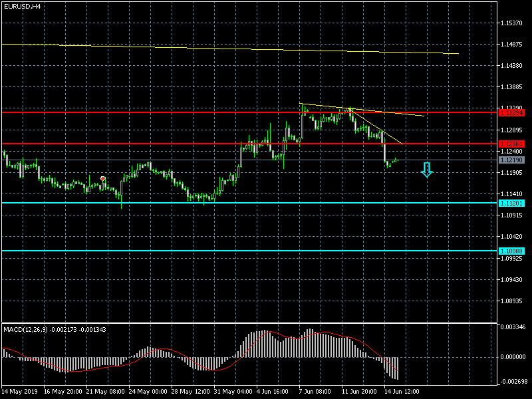Select the red 1.12561 price label
The height and width of the screenshot is (399, 532).
511,144
